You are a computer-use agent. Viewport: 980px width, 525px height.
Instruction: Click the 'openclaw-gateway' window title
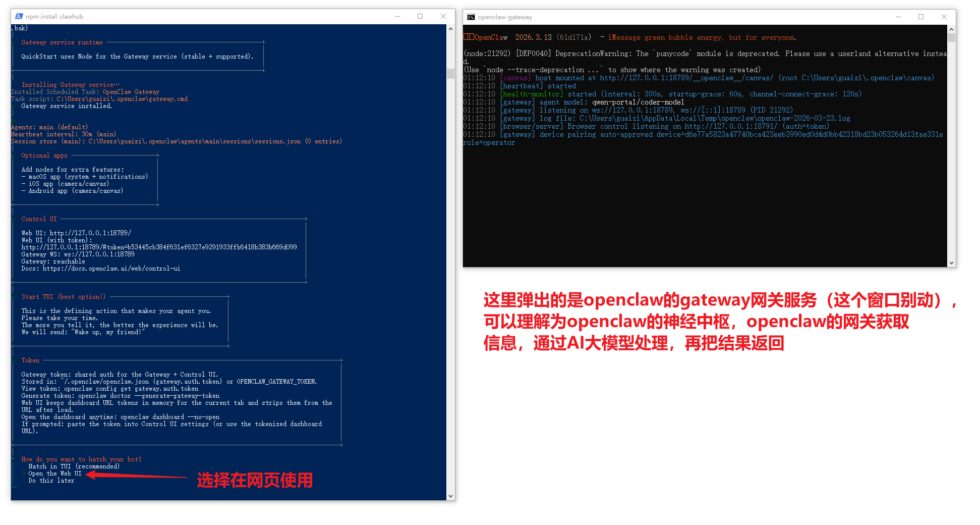coord(505,17)
